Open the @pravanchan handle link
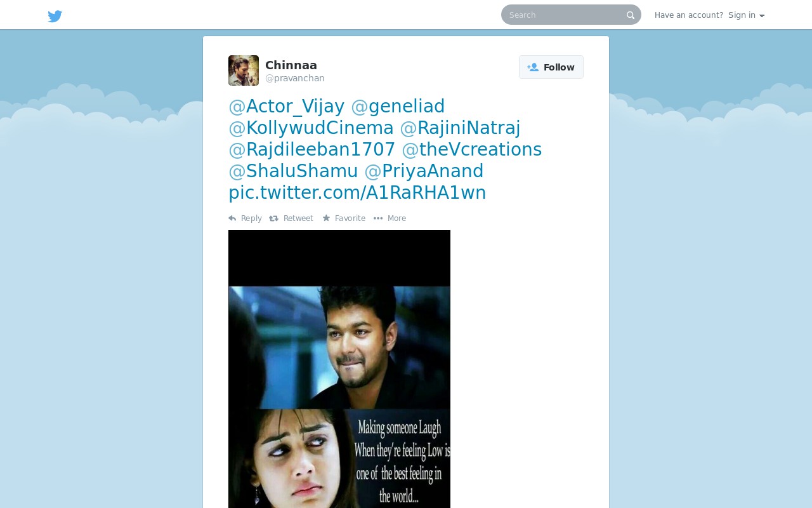The width and height of the screenshot is (812, 508). click(295, 79)
